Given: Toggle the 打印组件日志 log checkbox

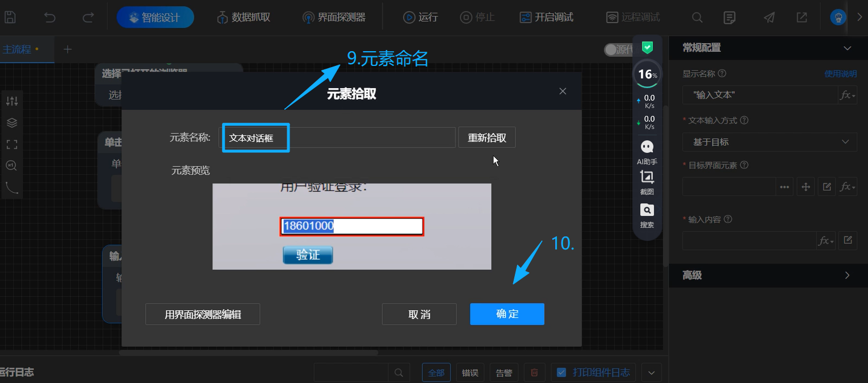Looking at the screenshot, I should 561,372.
